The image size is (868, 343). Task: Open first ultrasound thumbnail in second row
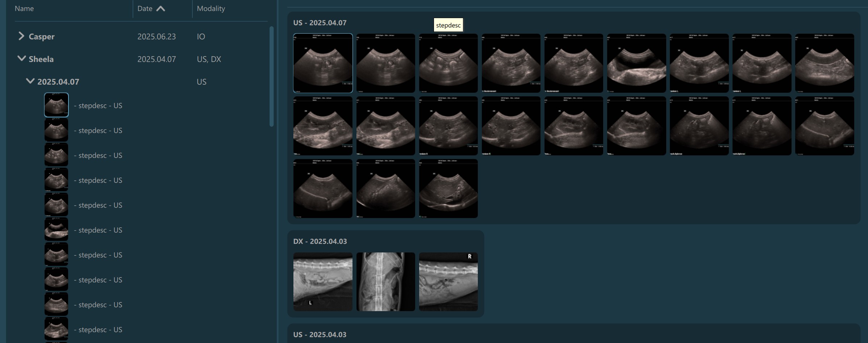coord(322,126)
